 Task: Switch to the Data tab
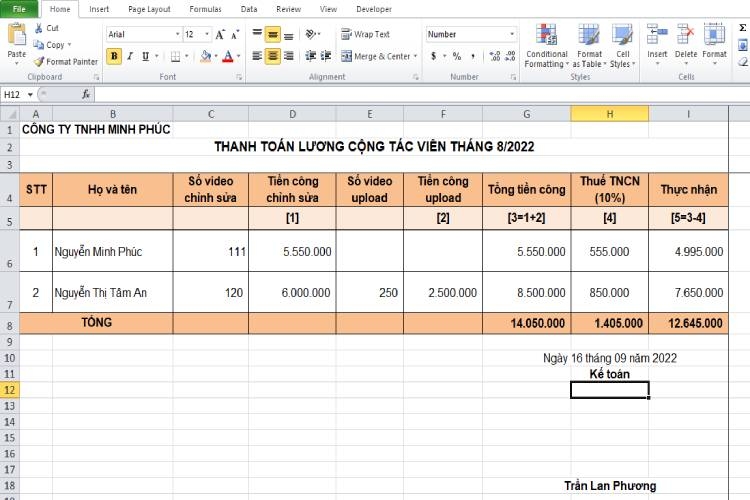point(249,9)
